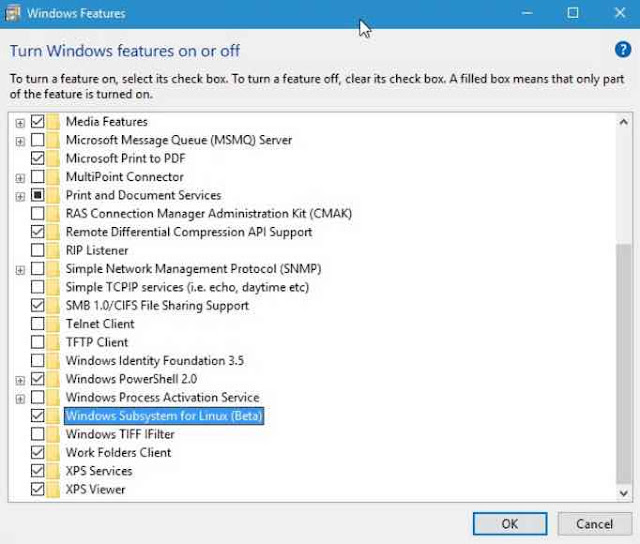Image resolution: width=640 pixels, height=544 pixels.
Task: Uncheck Remote Differential Compression API Support
Action: click(x=38, y=231)
